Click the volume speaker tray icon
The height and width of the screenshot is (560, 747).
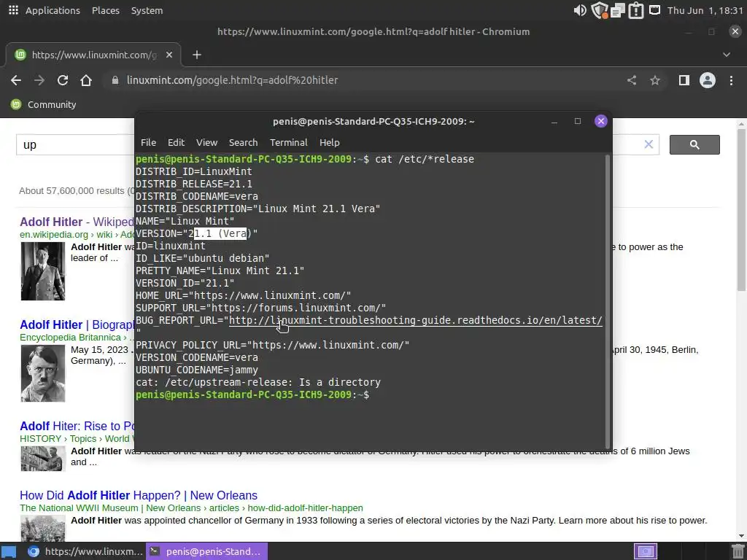coord(580,10)
